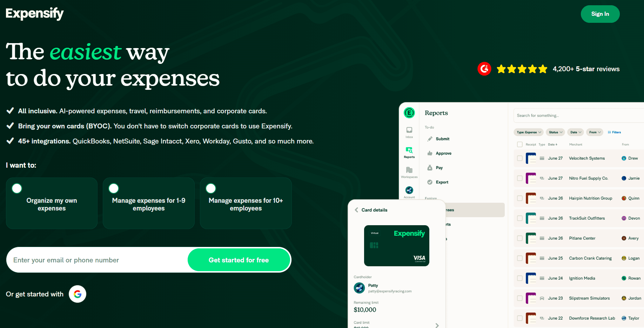This screenshot has width=644, height=328.
Task: Open the receipt thumbnail for Nitro Fuel Supply Co.
Action: click(531, 178)
